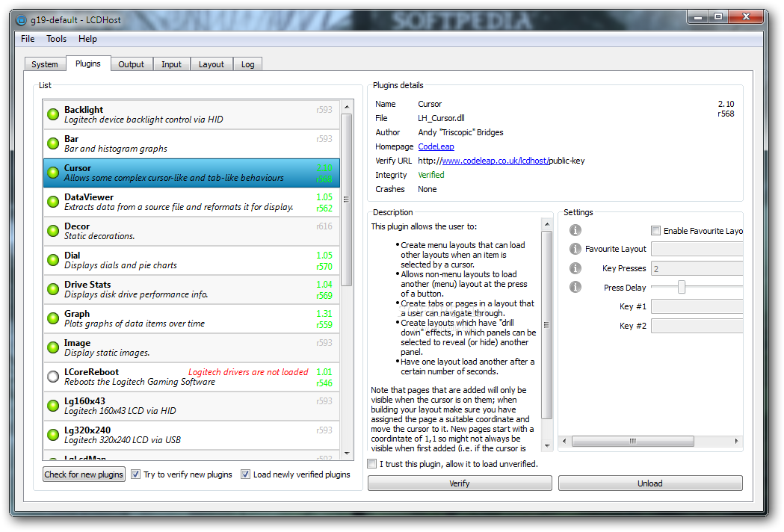Click the Key #1 input field

[x=697, y=306]
